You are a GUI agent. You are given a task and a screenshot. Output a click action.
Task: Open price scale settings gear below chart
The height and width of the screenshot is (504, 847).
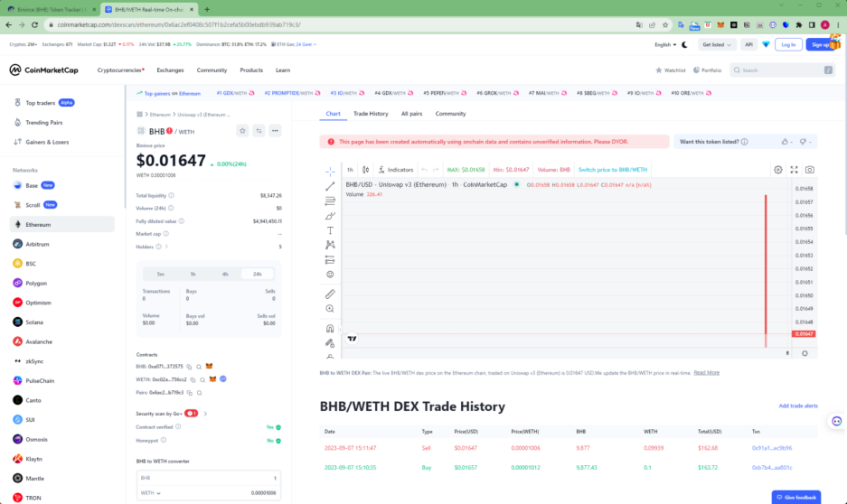click(805, 353)
